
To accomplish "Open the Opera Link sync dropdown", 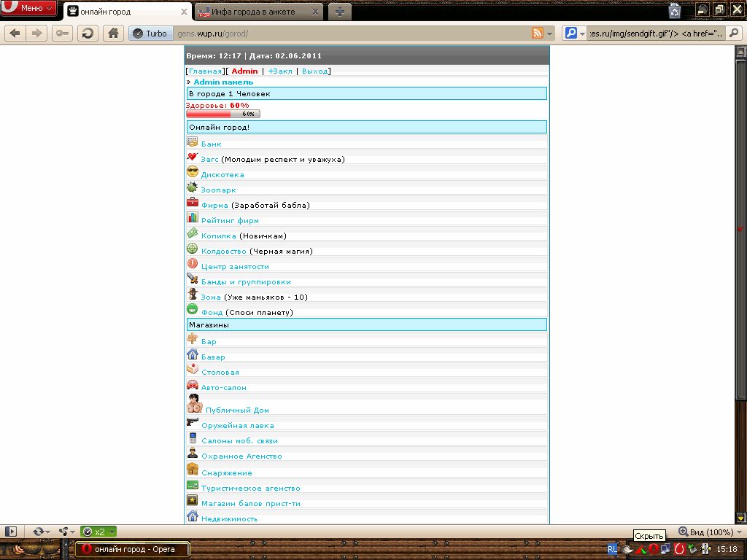I will 42,532.
